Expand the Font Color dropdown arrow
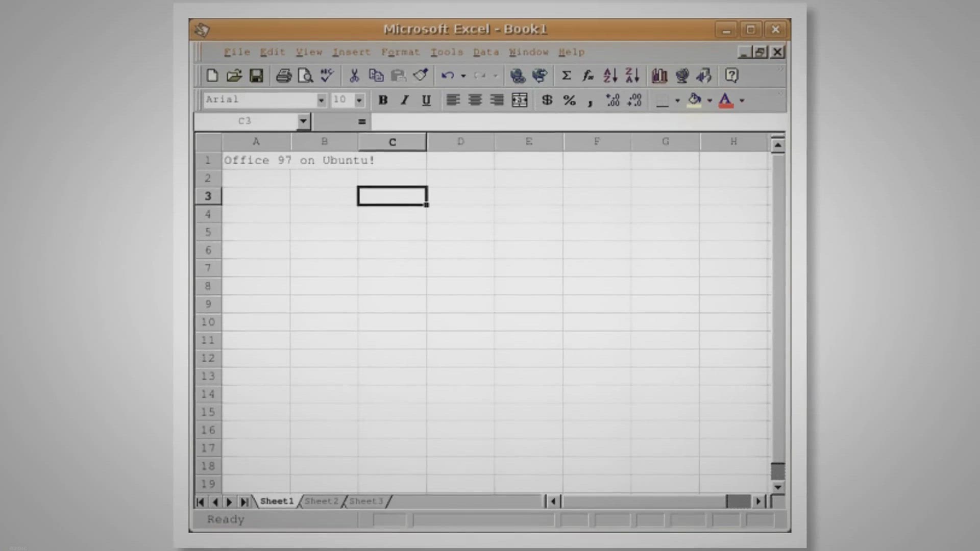 (x=742, y=100)
